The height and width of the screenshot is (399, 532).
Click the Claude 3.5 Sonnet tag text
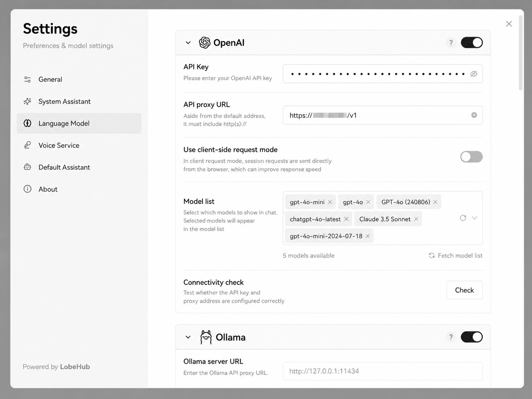pos(385,219)
